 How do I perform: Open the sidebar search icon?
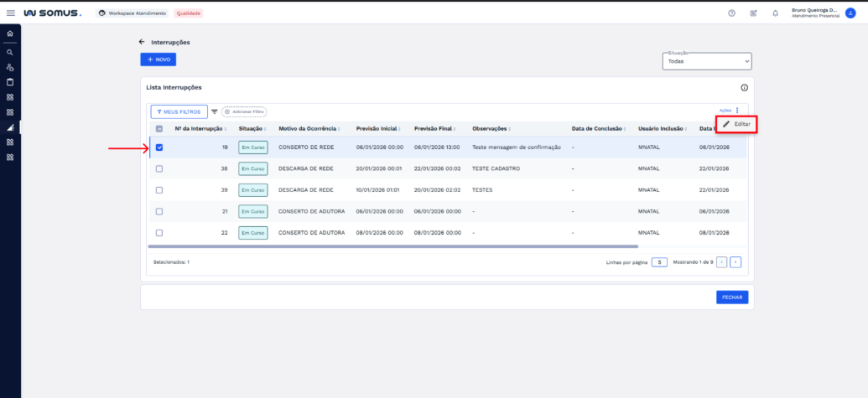coord(10,52)
